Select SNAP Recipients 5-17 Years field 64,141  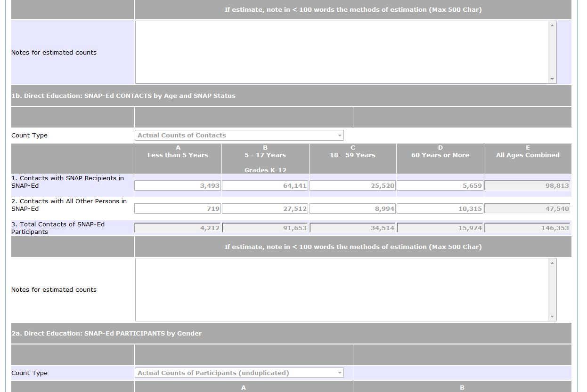click(265, 186)
